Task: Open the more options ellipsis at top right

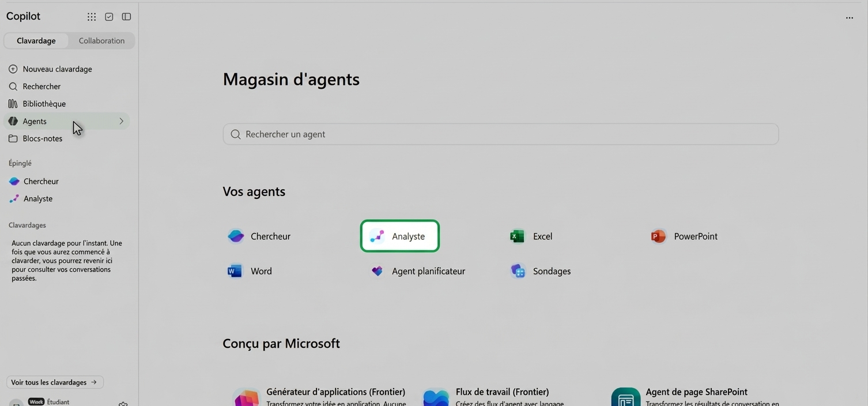Action: click(x=849, y=18)
